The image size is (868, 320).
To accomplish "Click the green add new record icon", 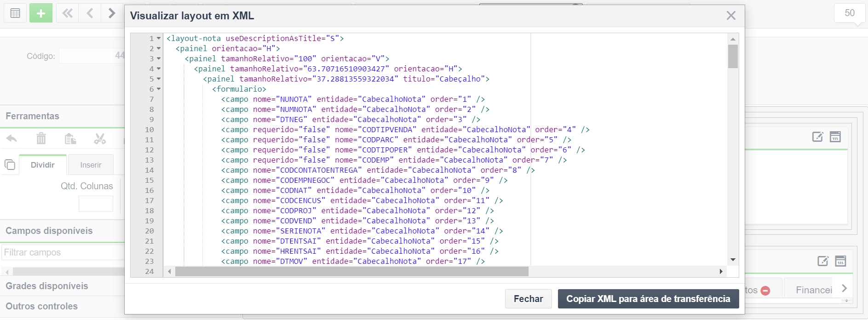I will (41, 13).
